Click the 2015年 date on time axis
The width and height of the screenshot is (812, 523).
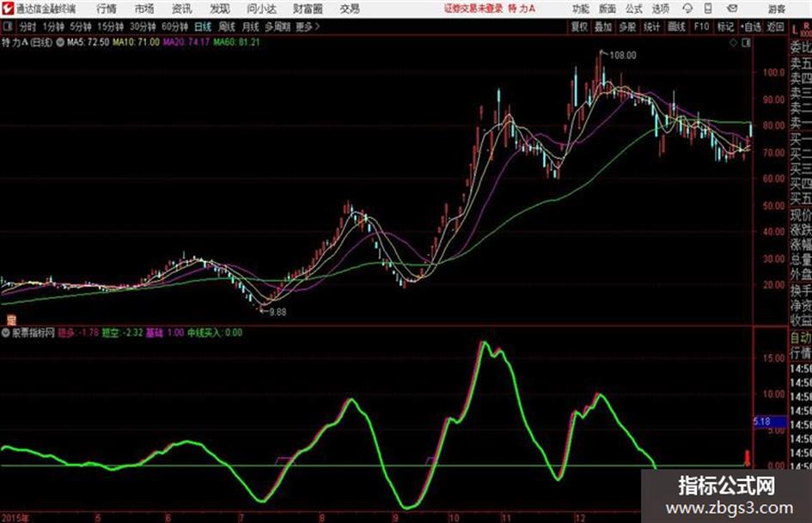tap(15, 519)
